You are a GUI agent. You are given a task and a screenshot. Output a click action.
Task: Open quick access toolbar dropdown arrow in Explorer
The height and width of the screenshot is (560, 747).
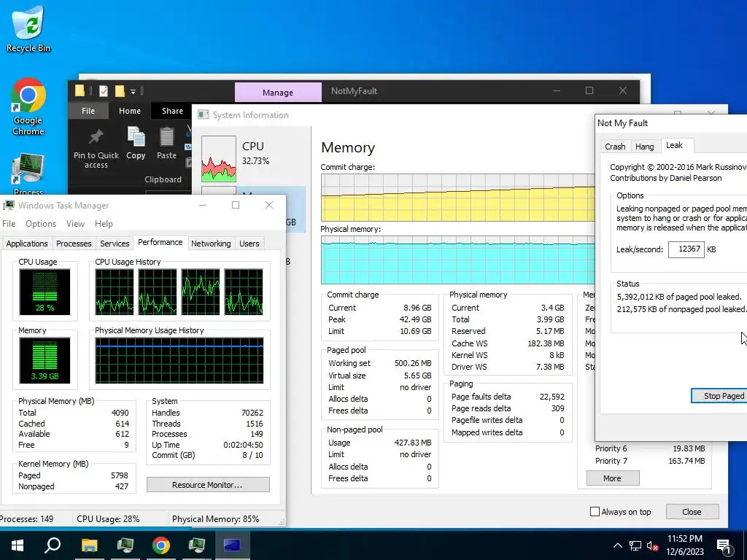point(133,91)
